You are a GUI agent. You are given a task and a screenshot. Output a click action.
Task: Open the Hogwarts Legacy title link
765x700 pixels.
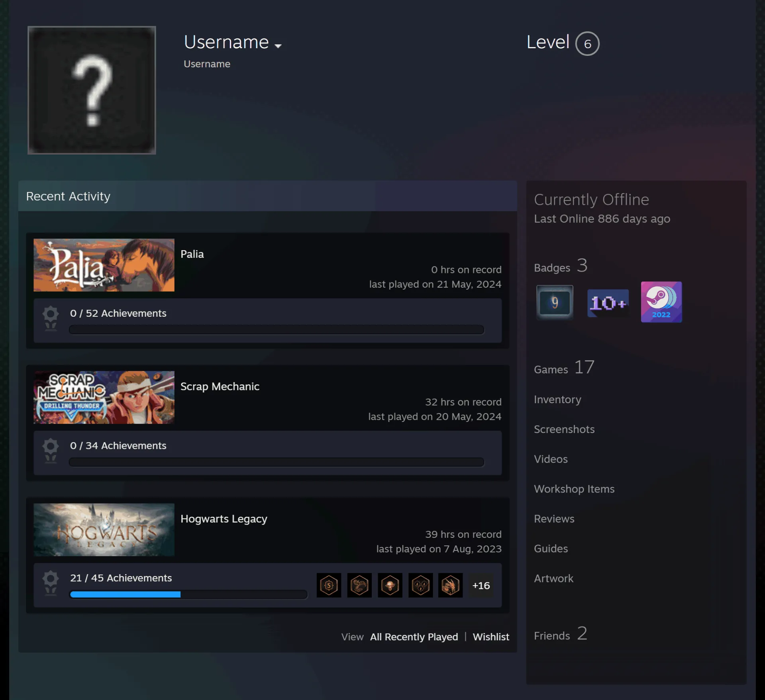(224, 519)
